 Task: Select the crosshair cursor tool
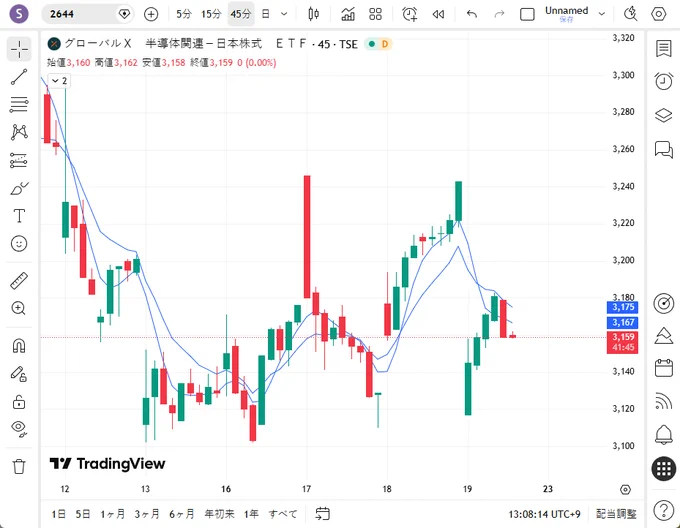(19, 49)
